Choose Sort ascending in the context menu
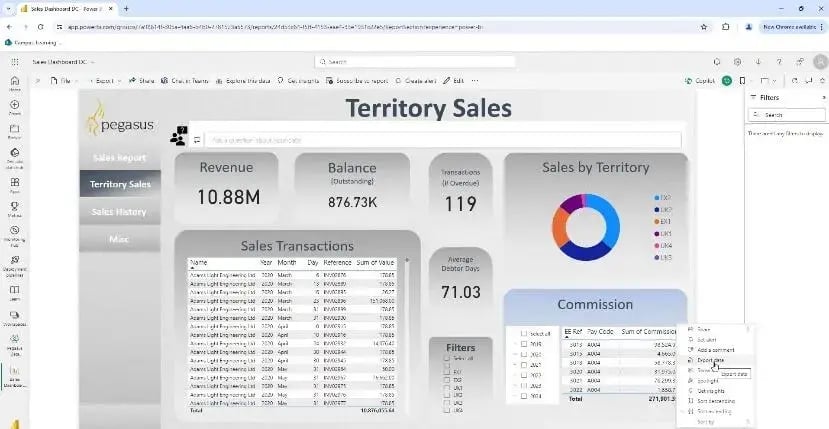Viewport: 829px width, 429px height. point(714,411)
